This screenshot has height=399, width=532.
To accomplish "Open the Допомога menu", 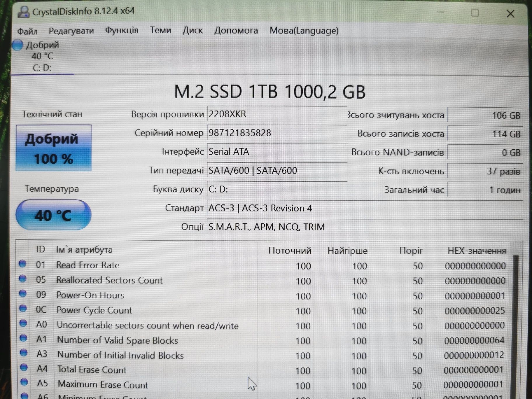I will [236, 30].
